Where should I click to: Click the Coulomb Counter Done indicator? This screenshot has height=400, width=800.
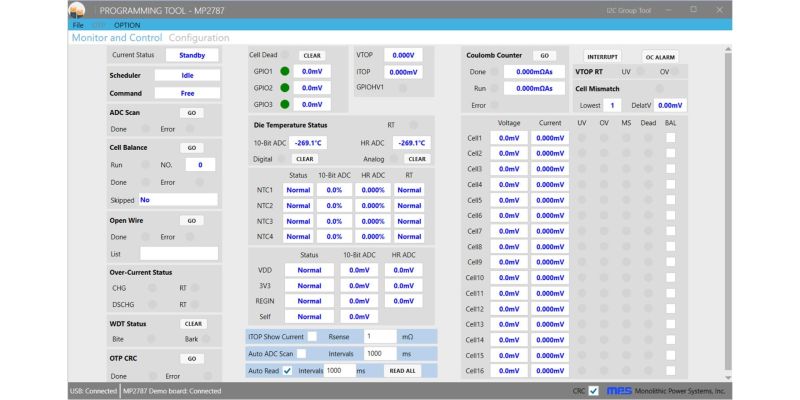click(494, 72)
